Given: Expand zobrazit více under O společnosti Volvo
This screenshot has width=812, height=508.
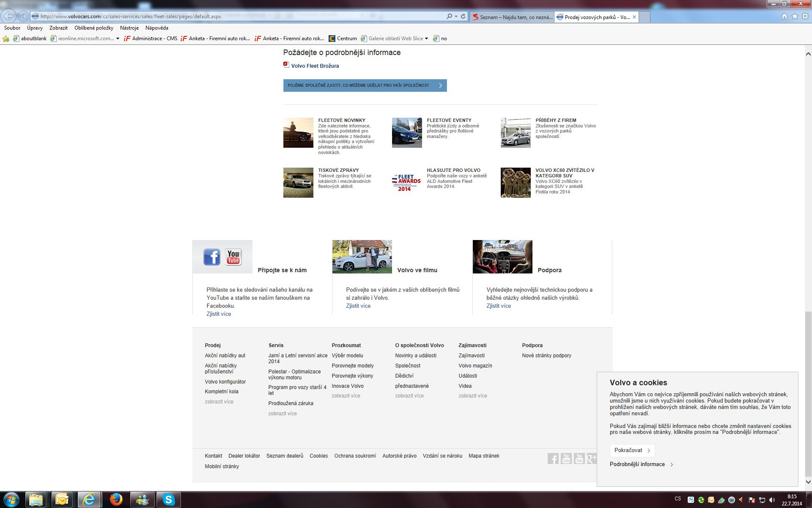Looking at the screenshot, I should pyautogui.click(x=409, y=396).
